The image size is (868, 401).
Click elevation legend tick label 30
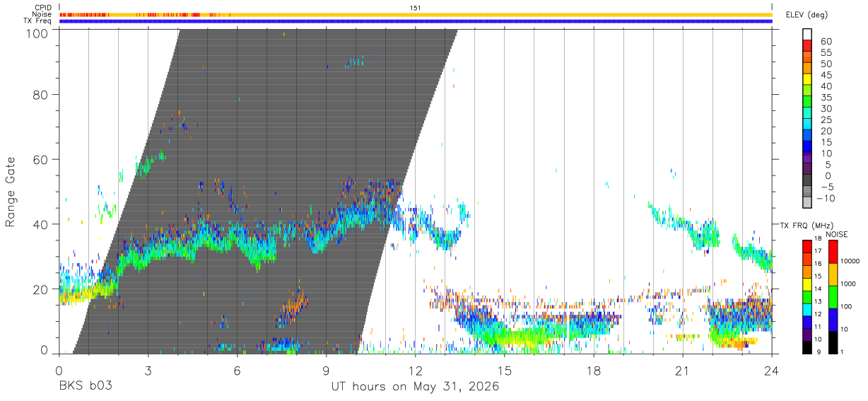[x=826, y=109]
